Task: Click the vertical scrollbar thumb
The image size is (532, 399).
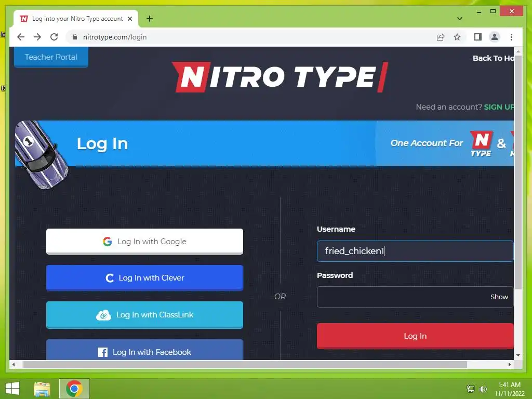Action: point(518,173)
